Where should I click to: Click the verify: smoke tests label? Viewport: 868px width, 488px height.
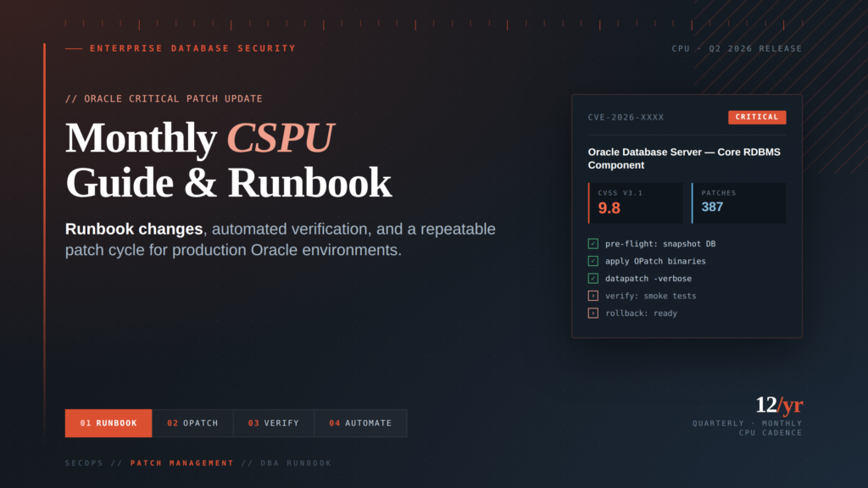(650, 296)
